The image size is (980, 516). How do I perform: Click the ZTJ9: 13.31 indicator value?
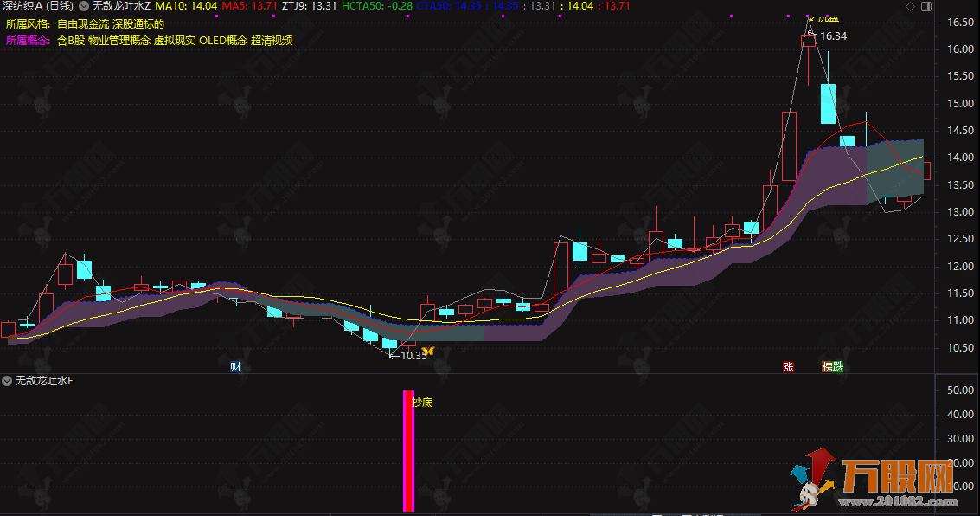click(310, 6)
